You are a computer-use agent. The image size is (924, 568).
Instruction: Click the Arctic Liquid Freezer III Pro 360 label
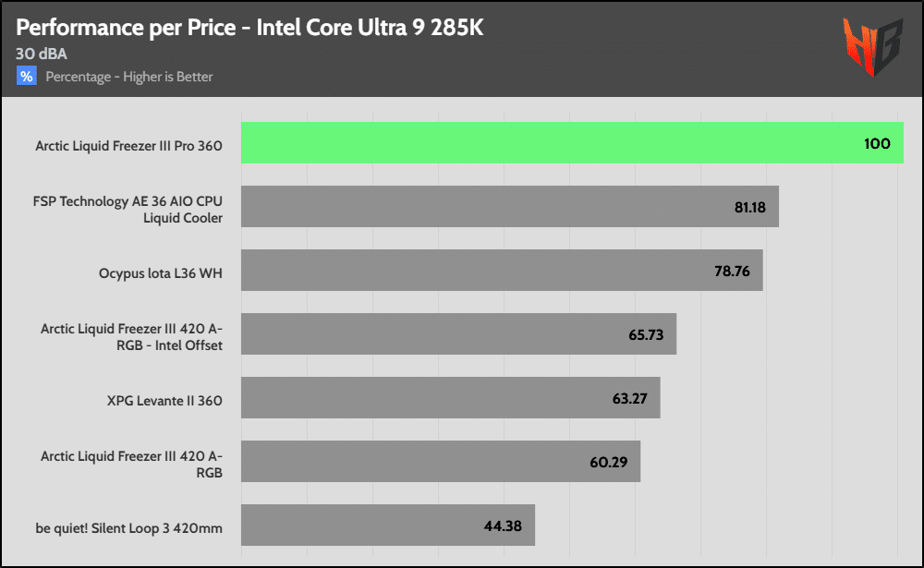pyautogui.click(x=128, y=145)
